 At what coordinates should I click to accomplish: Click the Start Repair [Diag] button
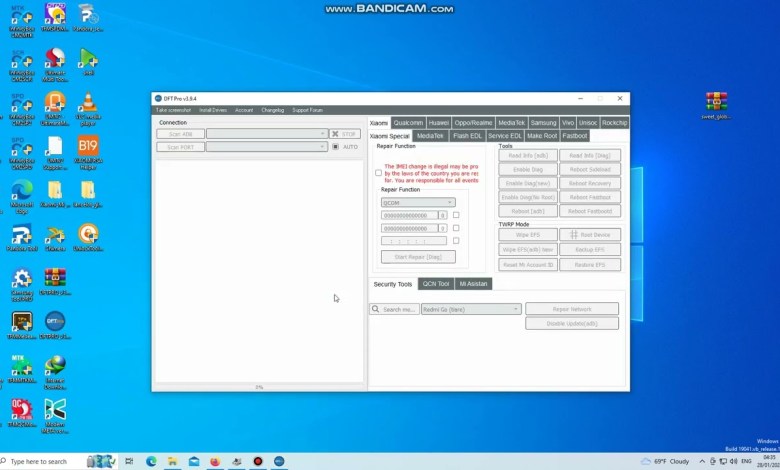point(418,257)
